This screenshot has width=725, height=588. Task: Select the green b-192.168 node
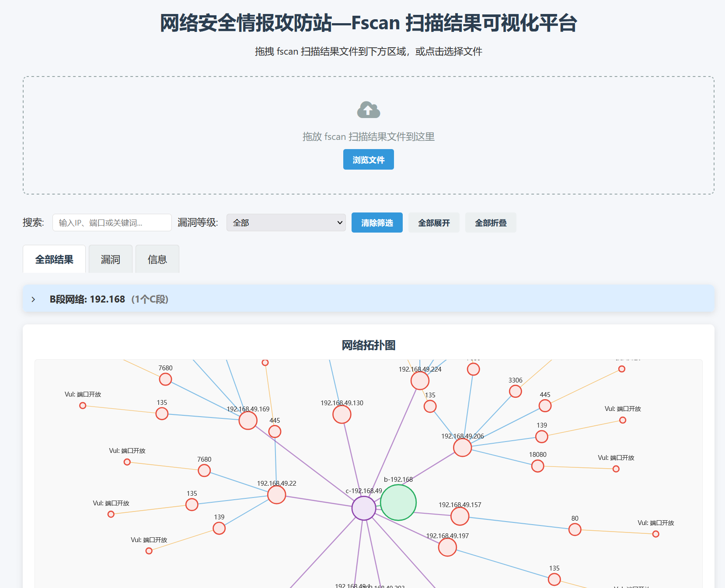pos(398,503)
